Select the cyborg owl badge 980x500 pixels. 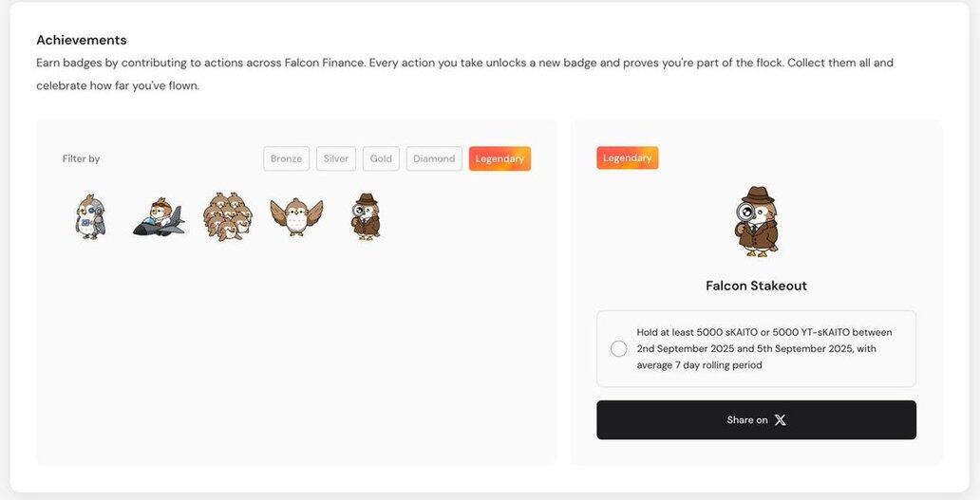tap(90, 216)
